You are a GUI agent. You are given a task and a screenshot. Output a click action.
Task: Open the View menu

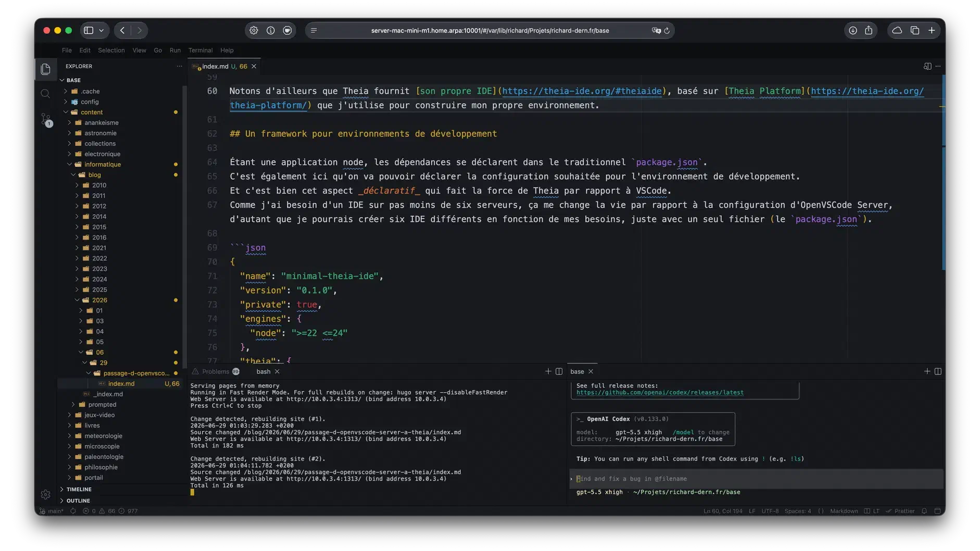pos(139,50)
